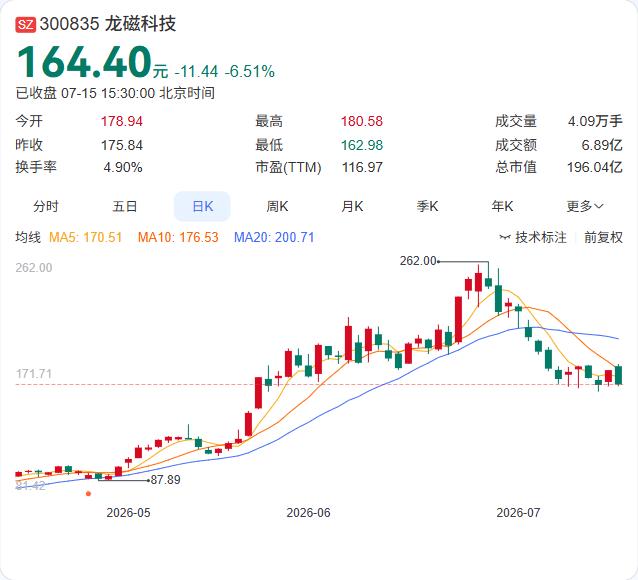The width and height of the screenshot is (638, 580).
Task: Click the 最低 value 162.98
Action: click(x=362, y=145)
